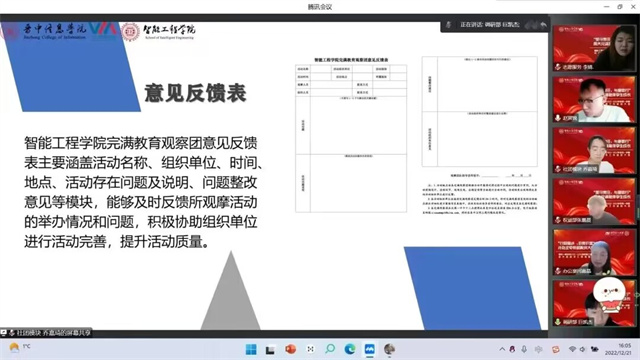
Task: Click the feedback form document image titled 智能工程学院
Action: tap(351, 135)
